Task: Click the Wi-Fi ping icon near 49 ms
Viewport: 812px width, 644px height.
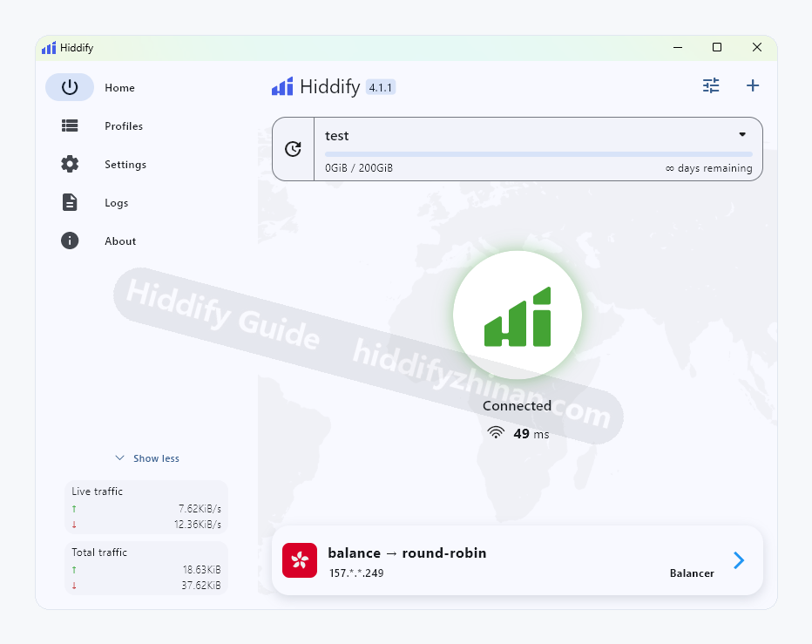Action: click(x=496, y=432)
